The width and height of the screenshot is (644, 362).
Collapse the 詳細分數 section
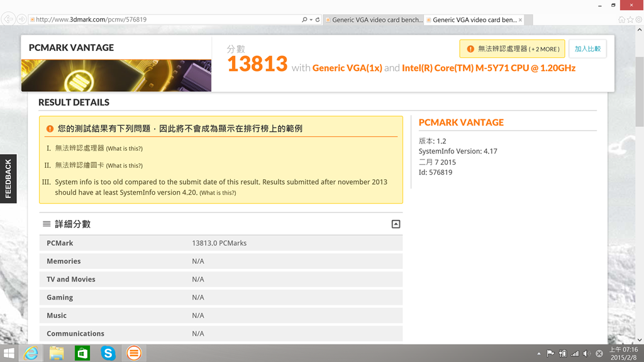396,224
